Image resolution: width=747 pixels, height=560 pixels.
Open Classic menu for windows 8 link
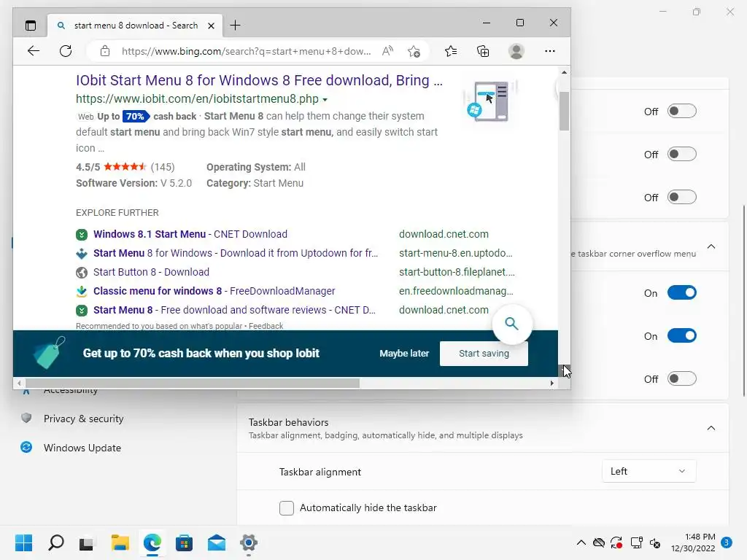pos(214,291)
